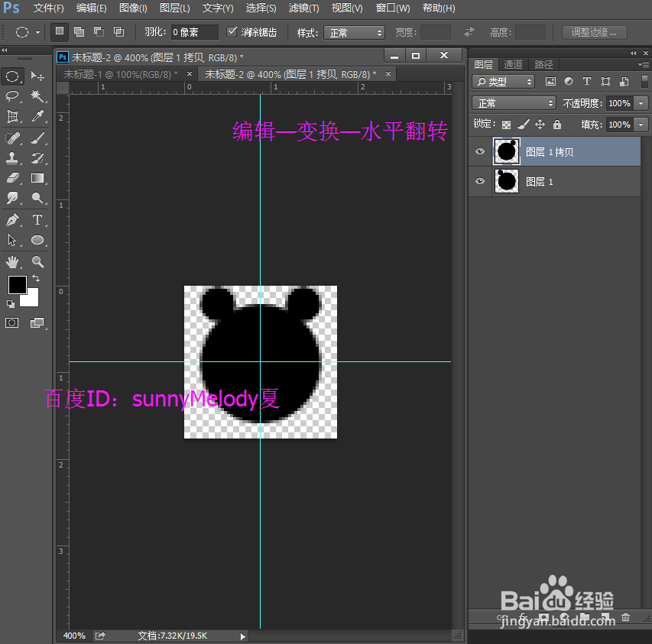Toggle Quick Mask mode
The height and width of the screenshot is (644, 652).
click(12, 323)
